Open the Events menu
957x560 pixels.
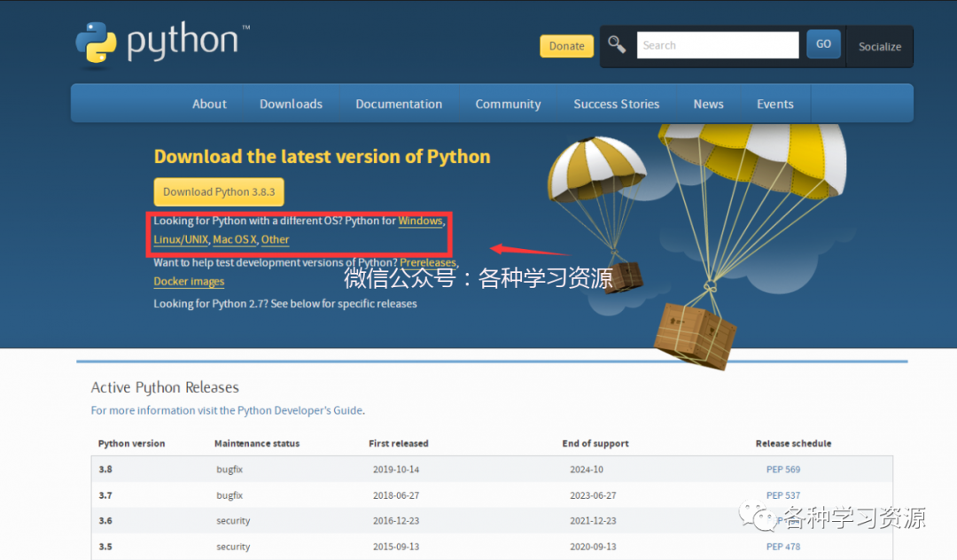775,104
